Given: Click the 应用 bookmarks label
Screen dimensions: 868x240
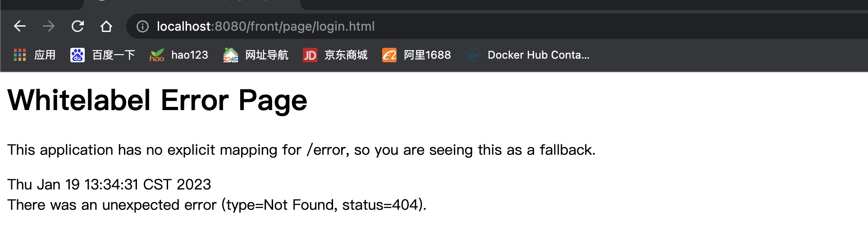Looking at the screenshot, I should 45,55.
